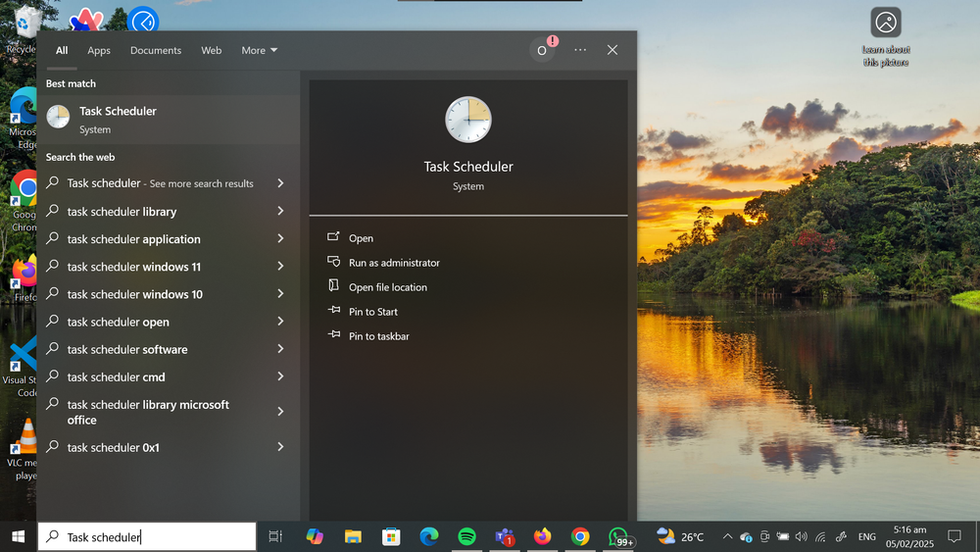Click Open file location

point(387,287)
